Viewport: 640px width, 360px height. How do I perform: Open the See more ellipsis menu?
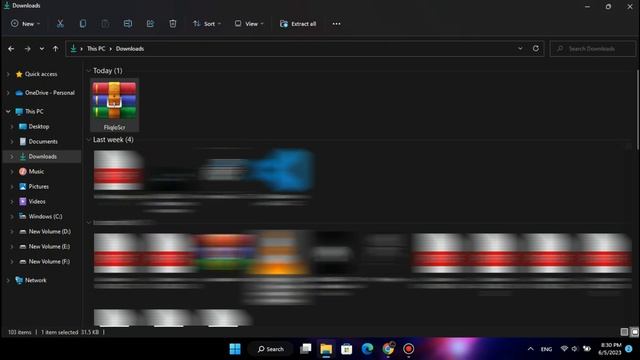point(336,24)
